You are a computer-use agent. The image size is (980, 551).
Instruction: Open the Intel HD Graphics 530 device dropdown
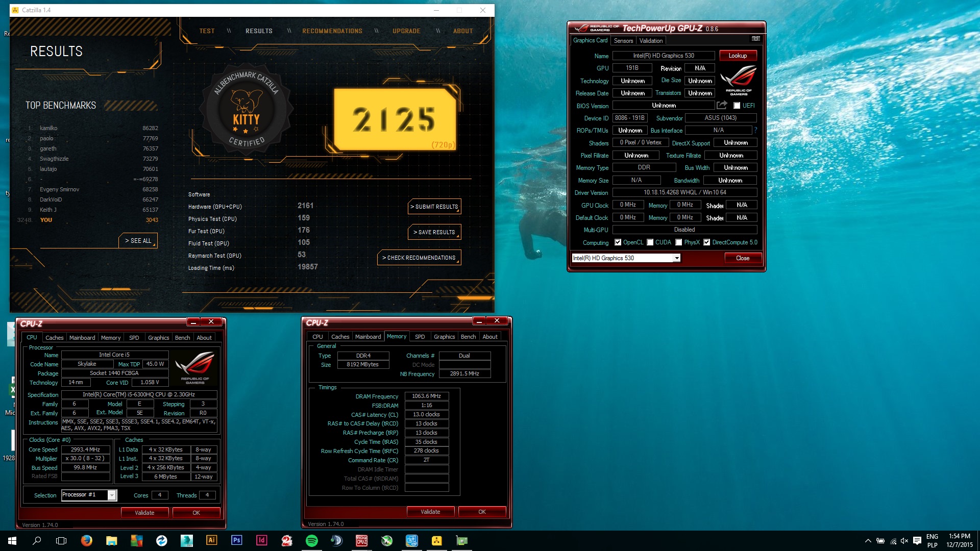(x=626, y=258)
